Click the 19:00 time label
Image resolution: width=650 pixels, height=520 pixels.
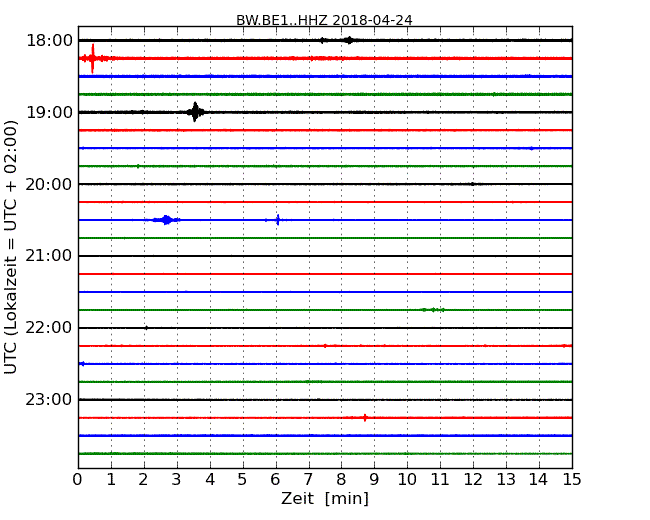(x=49, y=112)
